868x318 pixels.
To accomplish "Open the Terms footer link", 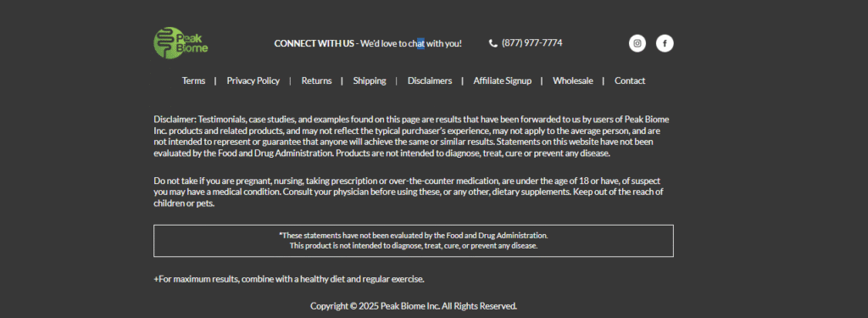I will point(194,81).
